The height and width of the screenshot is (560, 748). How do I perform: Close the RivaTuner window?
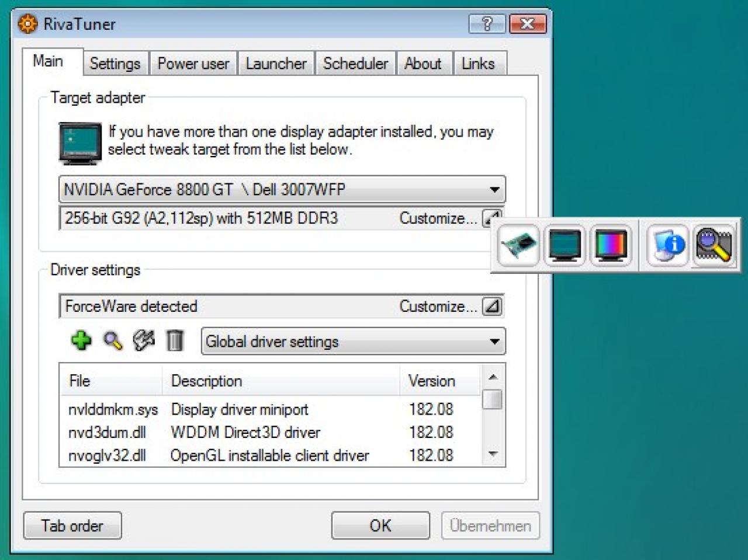point(528,24)
